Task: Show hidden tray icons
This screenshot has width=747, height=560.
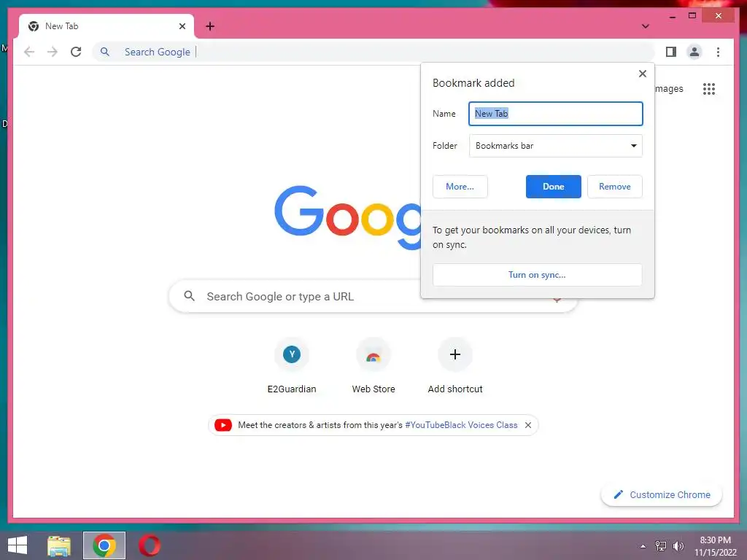Action: click(x=643, y=545)
